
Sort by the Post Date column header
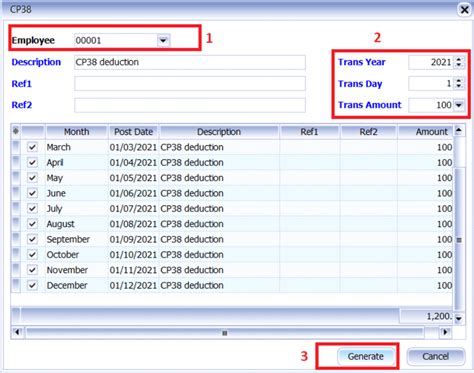[133, 132]
